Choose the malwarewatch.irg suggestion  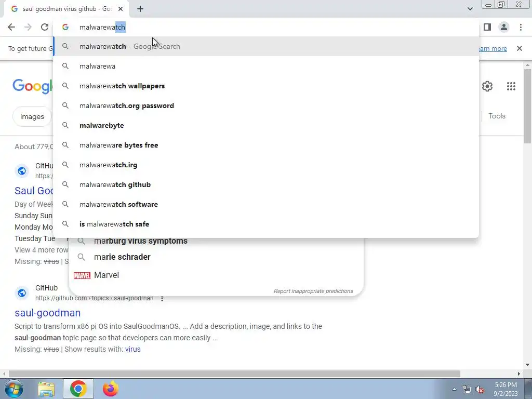[266, 165]
